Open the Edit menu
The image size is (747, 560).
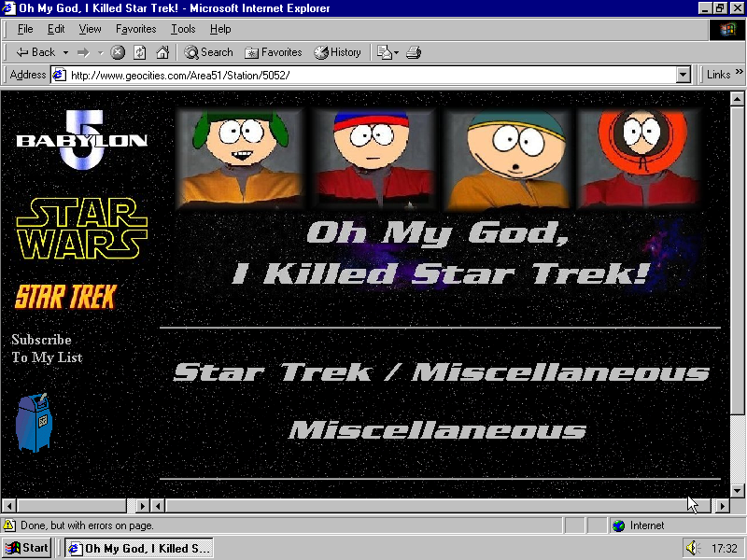56,29
